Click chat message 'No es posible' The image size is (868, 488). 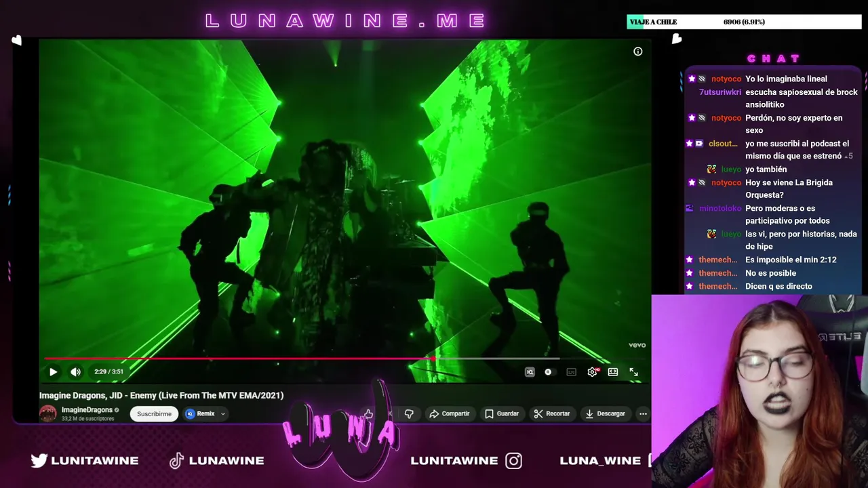(770, 273)
